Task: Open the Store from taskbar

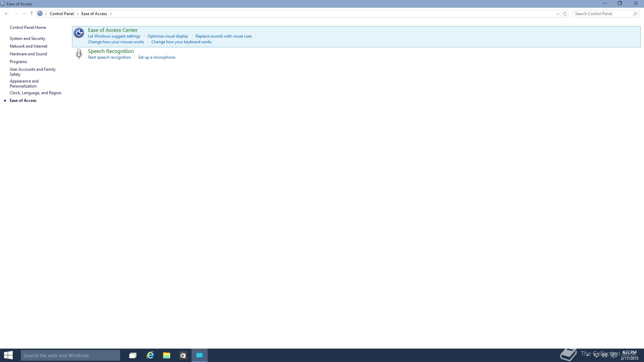Action: 183,355
